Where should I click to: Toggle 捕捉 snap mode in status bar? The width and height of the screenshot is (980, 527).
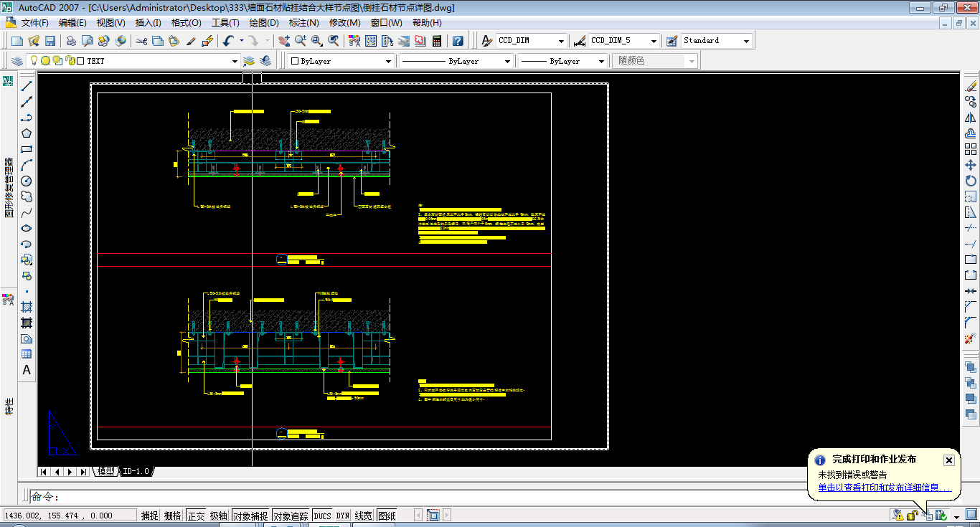(x=150, y=515)
